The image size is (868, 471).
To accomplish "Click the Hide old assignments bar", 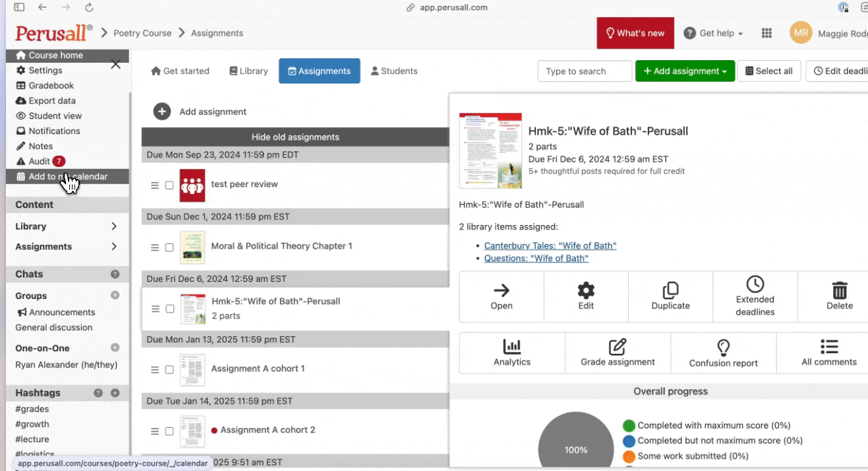I will point(295,137).
